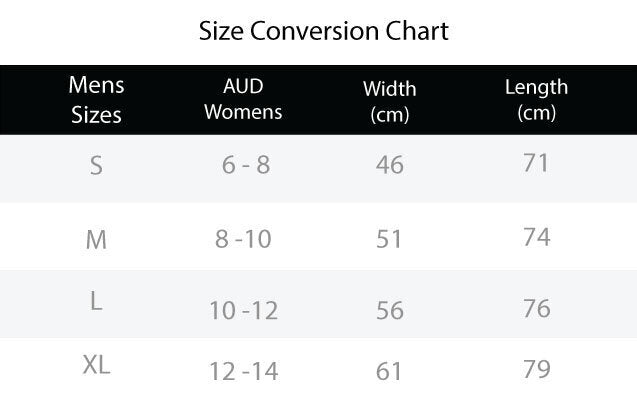This screenshot has height=398, width=637.
Task: Select the XL size cell
Action: [x=96, y=364]
